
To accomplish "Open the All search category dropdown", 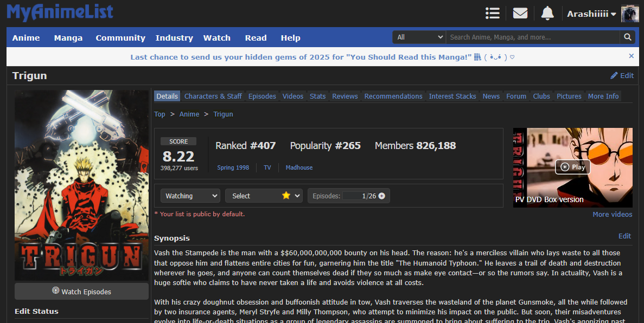I will (x=419, y=37).
